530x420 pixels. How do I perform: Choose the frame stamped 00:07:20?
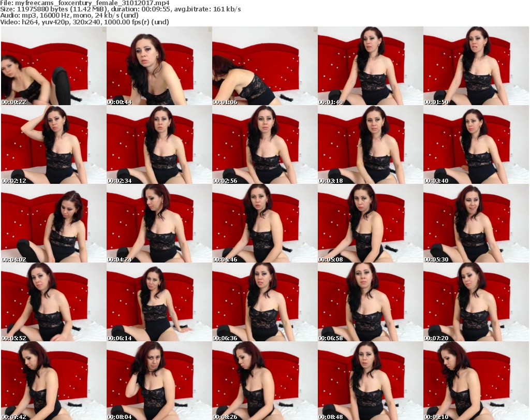[x=476, y=302]
